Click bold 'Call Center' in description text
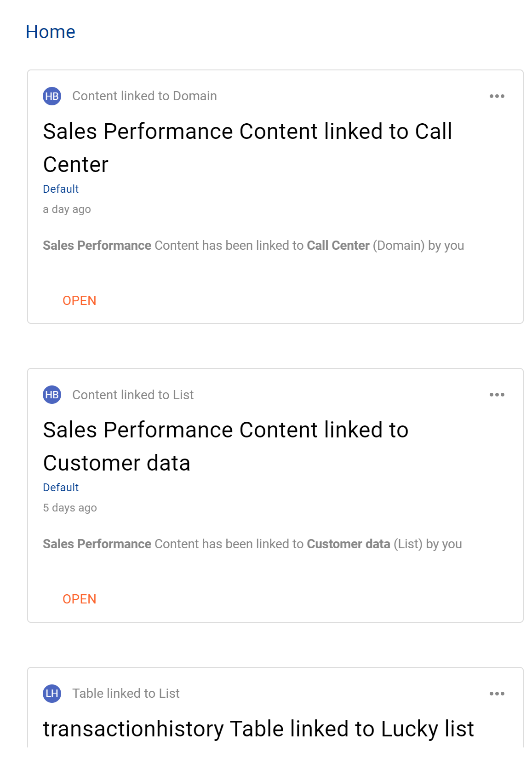 pyautogui.click(x=338, y=246)
